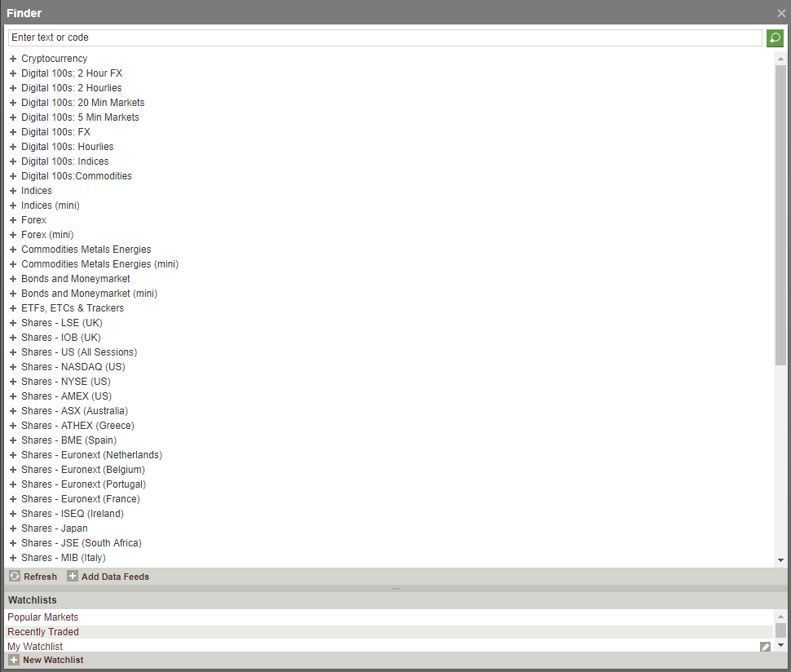Expand Digital 100s: 5 Min Markets
The width and height of the screenshot is (791, 672).
(x=13, y=117)
